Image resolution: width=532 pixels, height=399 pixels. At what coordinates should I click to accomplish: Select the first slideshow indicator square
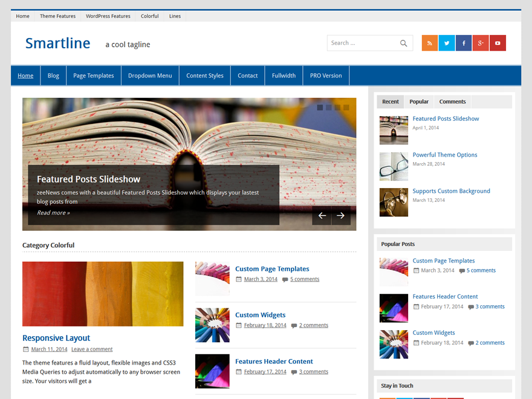click(x=320, y=108)
